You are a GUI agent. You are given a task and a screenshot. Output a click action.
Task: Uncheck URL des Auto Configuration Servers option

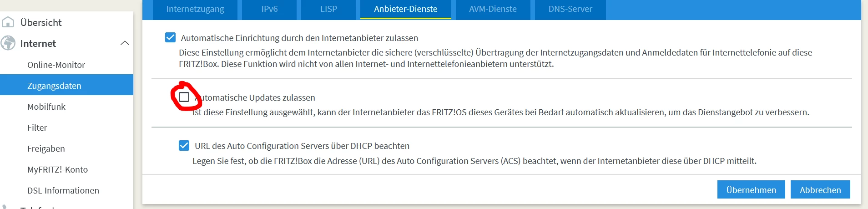point(184,146)
